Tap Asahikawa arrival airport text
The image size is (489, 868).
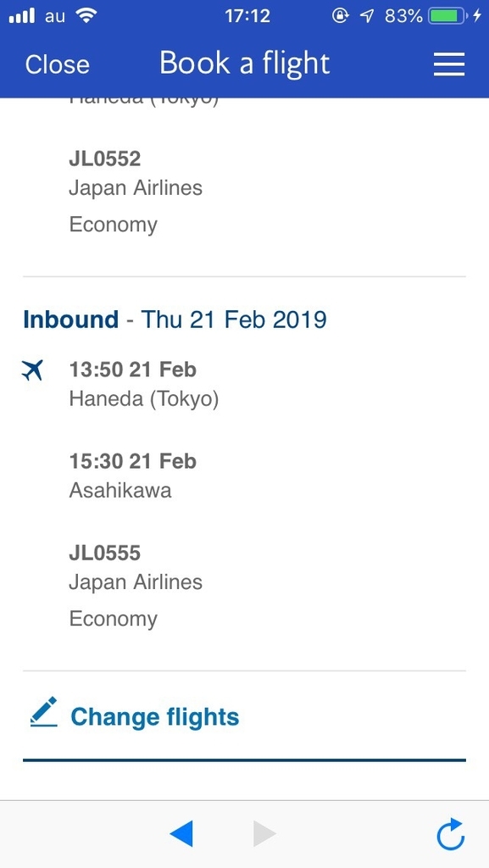120,490
